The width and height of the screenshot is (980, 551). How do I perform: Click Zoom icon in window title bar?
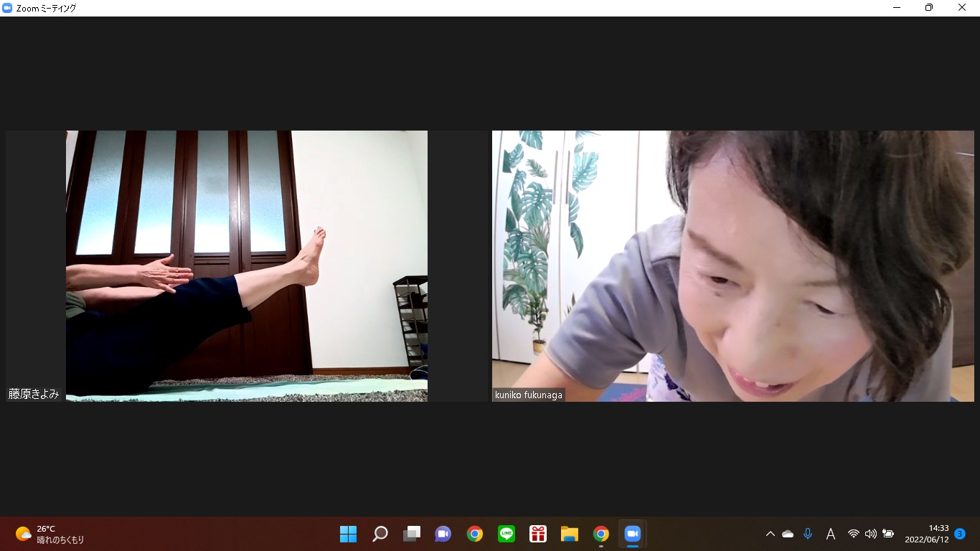click(x=8, y=8)
